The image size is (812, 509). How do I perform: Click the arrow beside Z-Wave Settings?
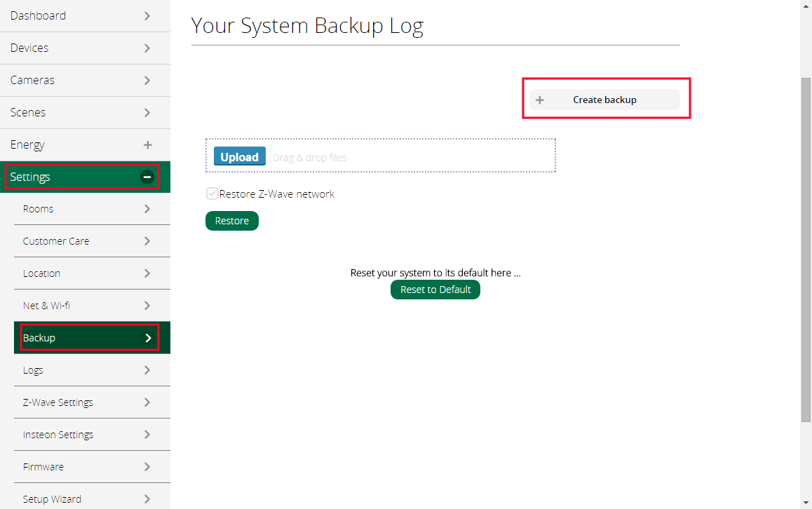147,402
